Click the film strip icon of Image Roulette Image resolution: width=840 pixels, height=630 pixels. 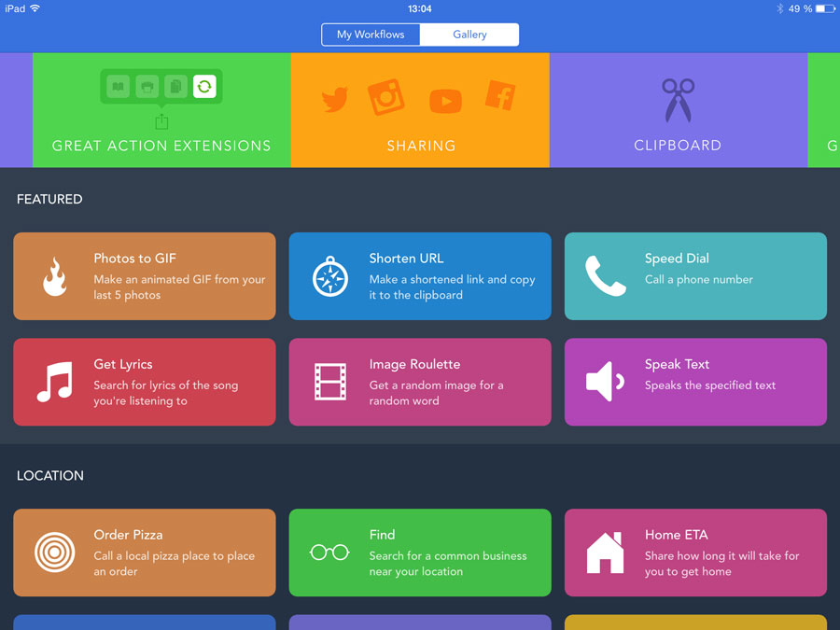(x=330, y=382)
